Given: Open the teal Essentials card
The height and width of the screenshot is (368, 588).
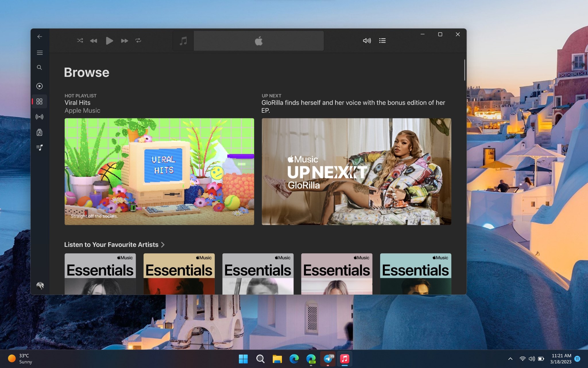Looking at the screenshot, I should [x=416, y=274].
